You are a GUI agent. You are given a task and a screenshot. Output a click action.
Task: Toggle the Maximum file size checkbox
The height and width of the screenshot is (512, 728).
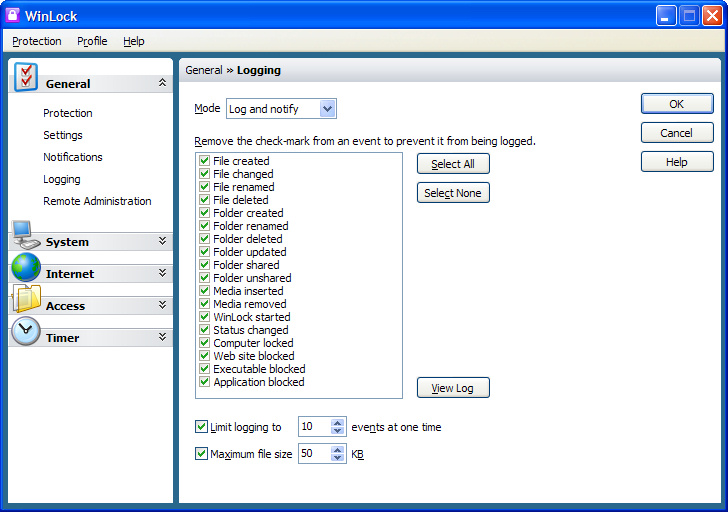(x=201, y=454)
